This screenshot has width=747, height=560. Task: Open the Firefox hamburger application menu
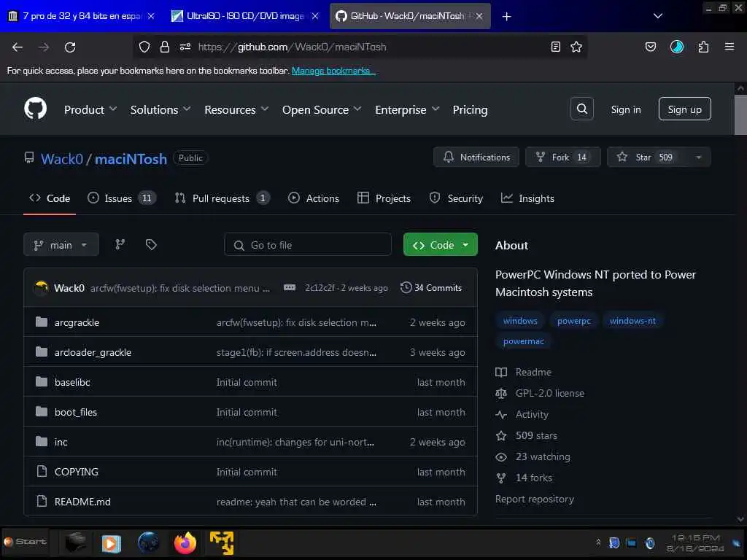click(x=729, y=47)
